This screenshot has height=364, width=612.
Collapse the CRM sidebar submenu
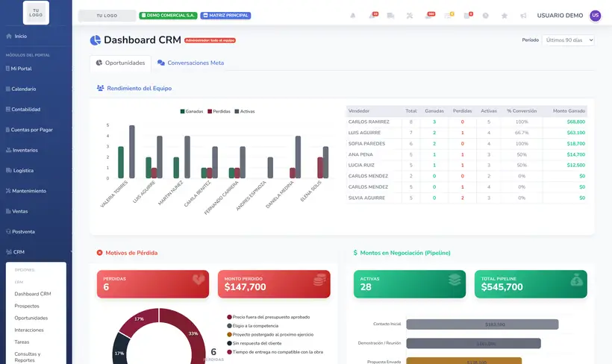pos(36,252)
